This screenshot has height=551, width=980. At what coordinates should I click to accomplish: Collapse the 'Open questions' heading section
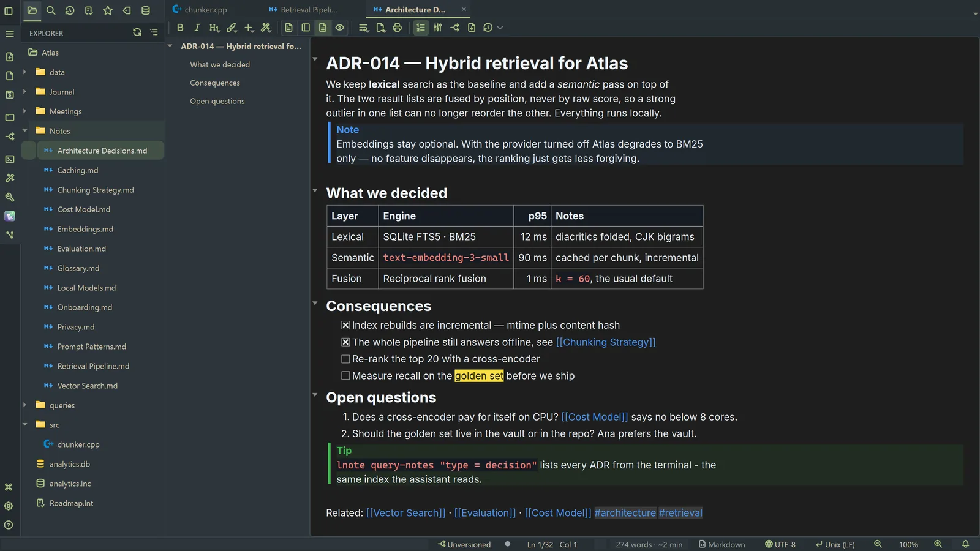click(x=315, y=395)
